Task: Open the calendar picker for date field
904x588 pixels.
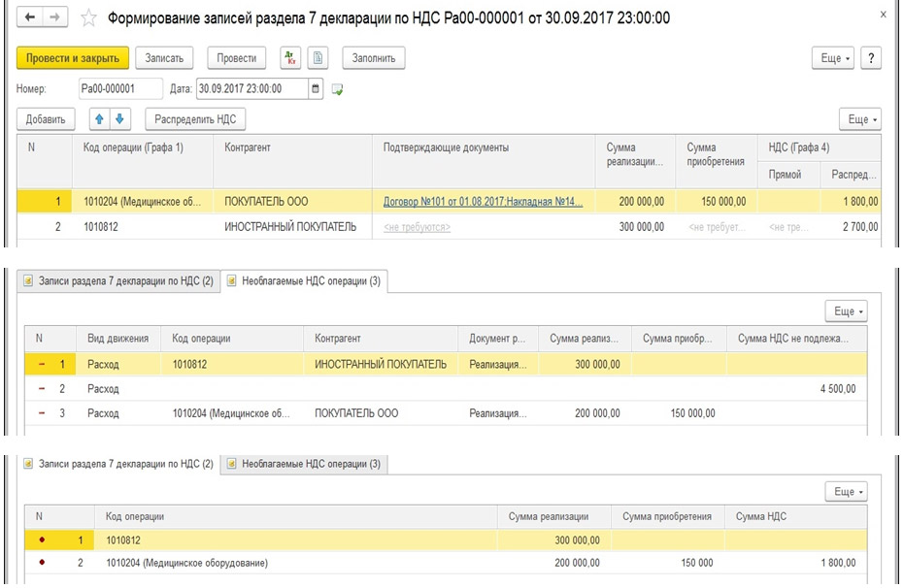Action: [x=316, y=89]
